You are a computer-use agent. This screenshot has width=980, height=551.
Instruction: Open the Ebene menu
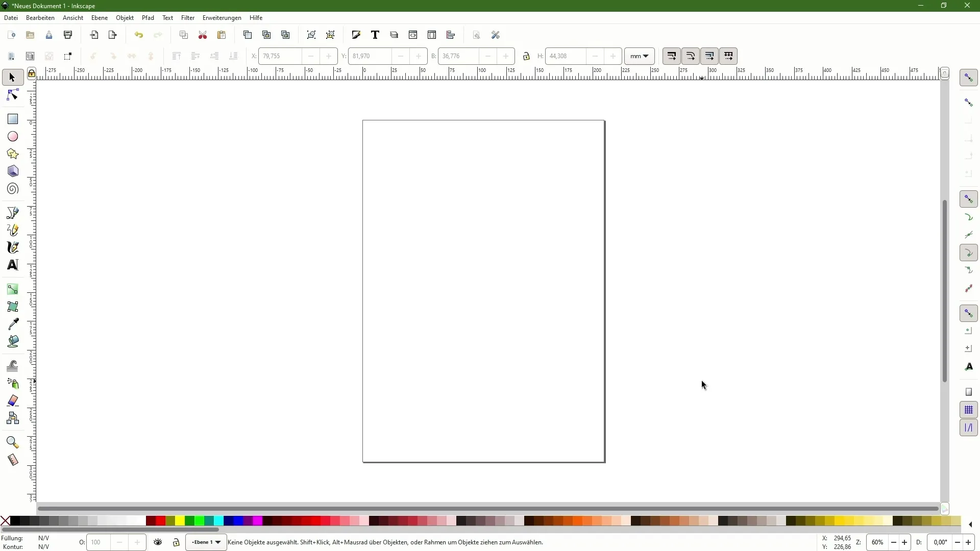pyautogui.click(x=100, y=18)
